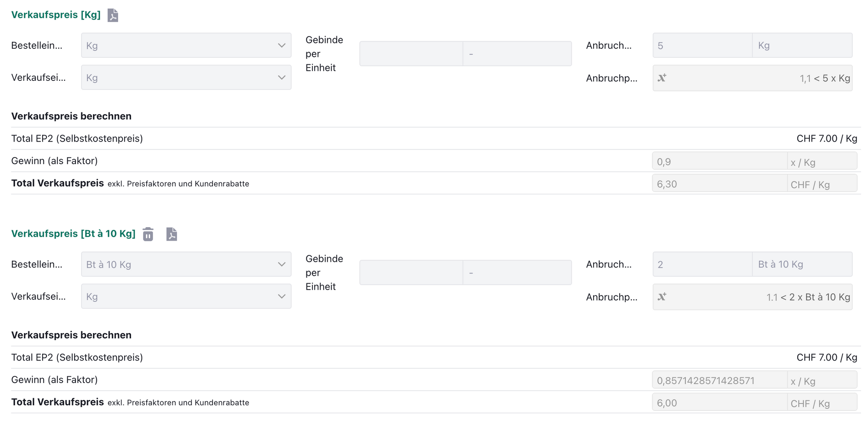Click formula icon in the 1.1 < 2 x Bt field

[662, 297]
